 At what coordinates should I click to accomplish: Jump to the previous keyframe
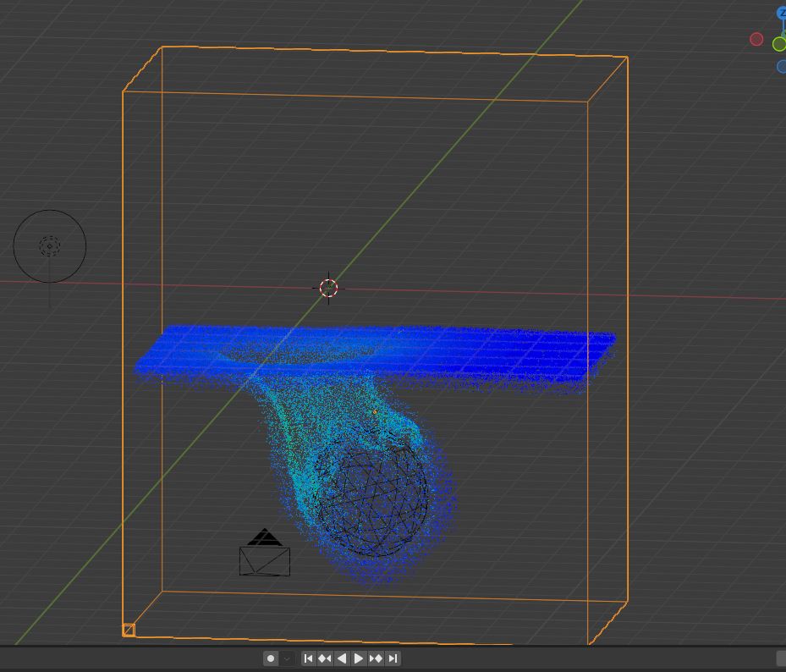325,658
